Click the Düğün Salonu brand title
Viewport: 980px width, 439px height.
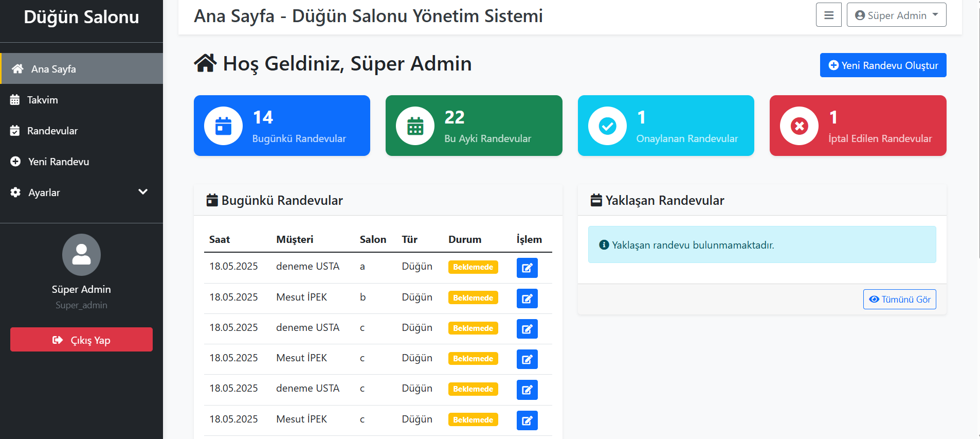(81, 17)
